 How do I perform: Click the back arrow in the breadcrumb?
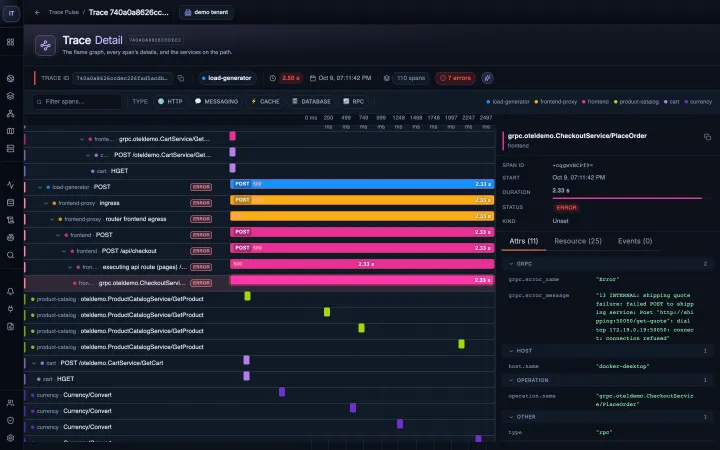click(x=38, y=12)
